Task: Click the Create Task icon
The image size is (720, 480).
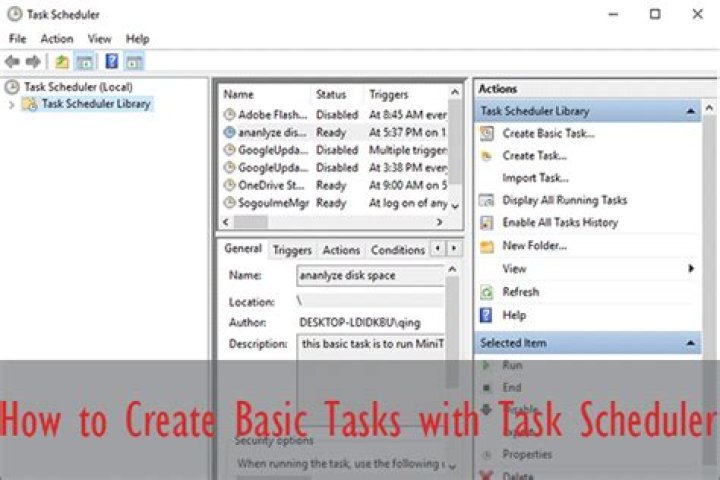Action: coord(486,156)
